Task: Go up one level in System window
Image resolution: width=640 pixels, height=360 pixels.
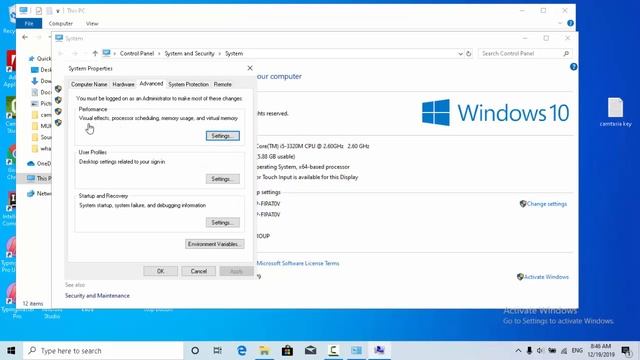Action: 95,53
